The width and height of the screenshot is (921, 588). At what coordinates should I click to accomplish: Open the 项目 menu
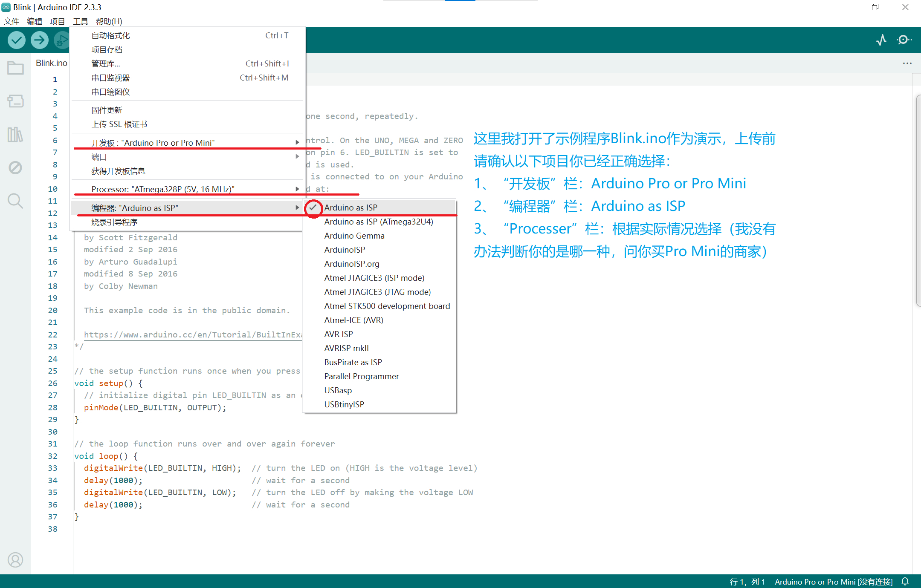[x=58, y=21]
